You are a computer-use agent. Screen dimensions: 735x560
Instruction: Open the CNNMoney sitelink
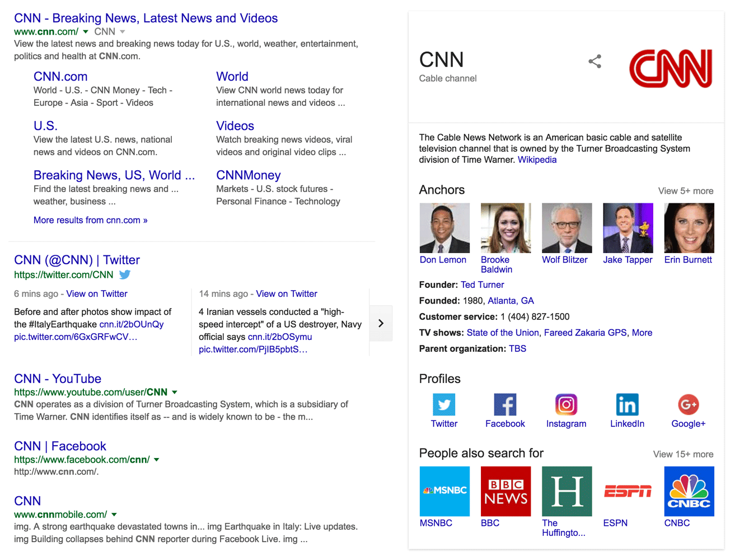(249, 175)
